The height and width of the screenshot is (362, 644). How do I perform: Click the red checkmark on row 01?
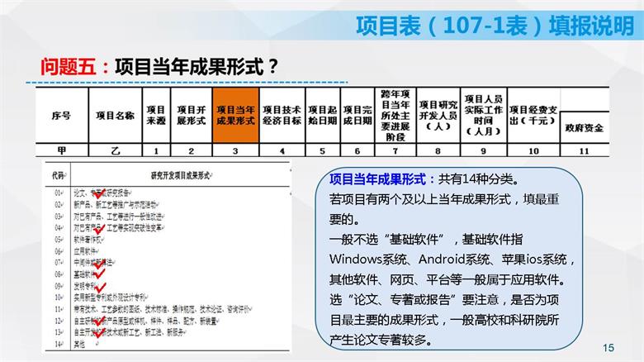[101, 194]
